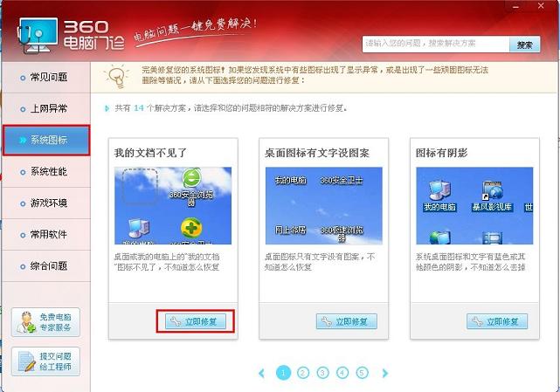Click next page right arrow
Image resolution: width=560 pixels, height=392 pixels.
[384, 373]
